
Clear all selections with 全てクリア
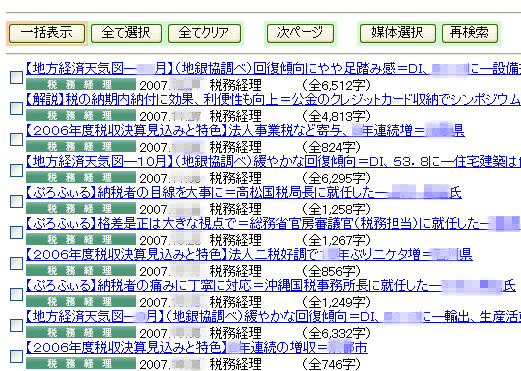[x=204, y=33]
